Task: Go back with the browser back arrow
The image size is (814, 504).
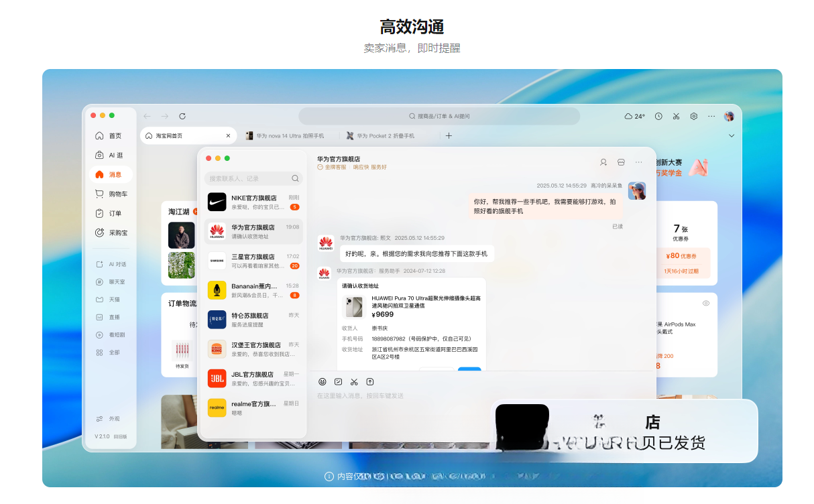Action: pyautogui.click(x=147, y=116)
